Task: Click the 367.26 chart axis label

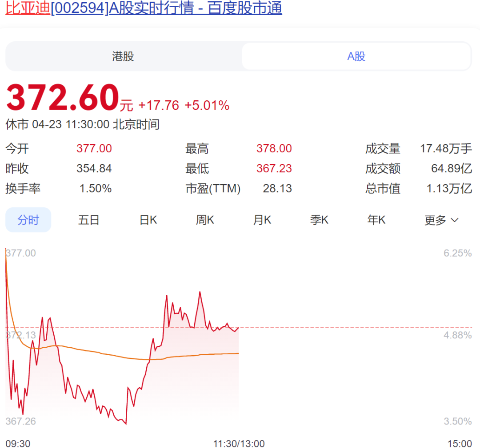Action: [x=21, y=421]
